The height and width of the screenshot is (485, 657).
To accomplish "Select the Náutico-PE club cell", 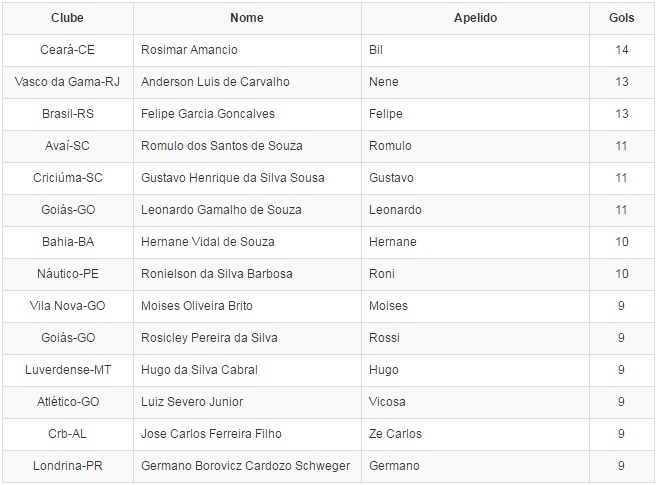I will pos(67,274).
